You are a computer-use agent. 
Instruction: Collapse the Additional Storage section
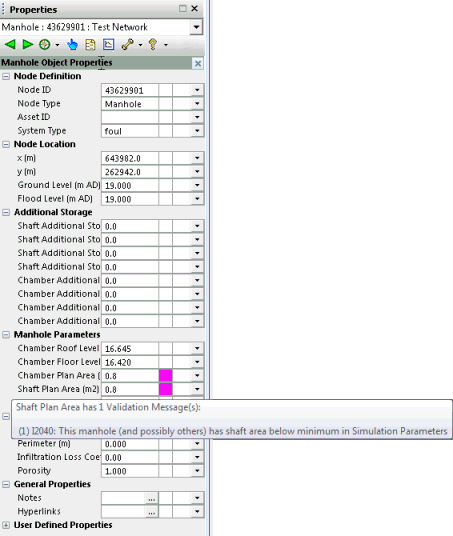pos(6,212)
